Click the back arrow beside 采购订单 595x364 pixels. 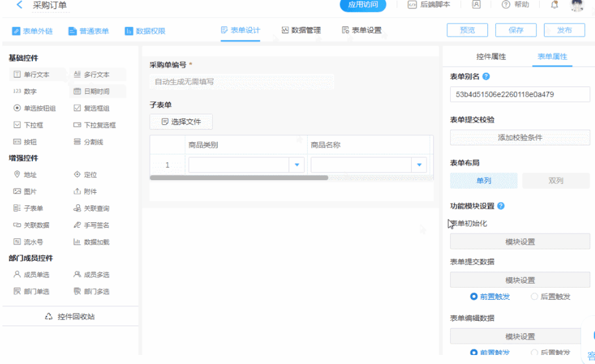20,5
